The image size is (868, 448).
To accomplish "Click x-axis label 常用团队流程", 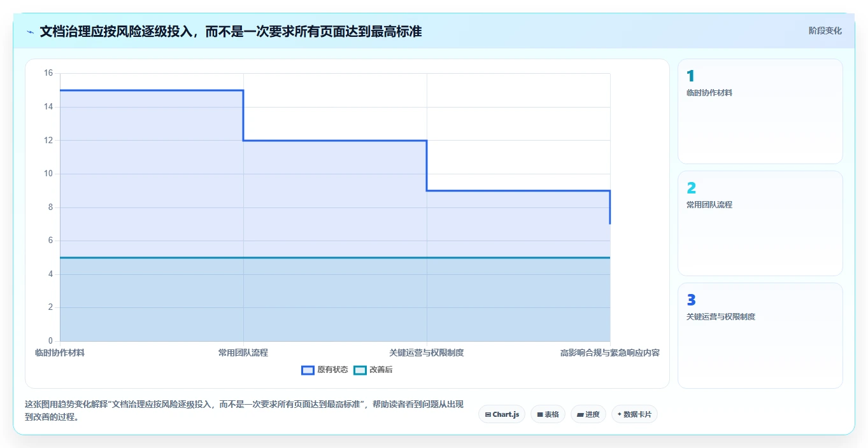I will (243, 353).
